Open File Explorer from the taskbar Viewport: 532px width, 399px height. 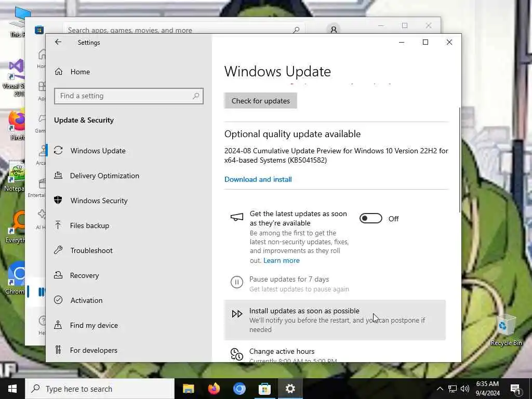[x=188, y=389]
